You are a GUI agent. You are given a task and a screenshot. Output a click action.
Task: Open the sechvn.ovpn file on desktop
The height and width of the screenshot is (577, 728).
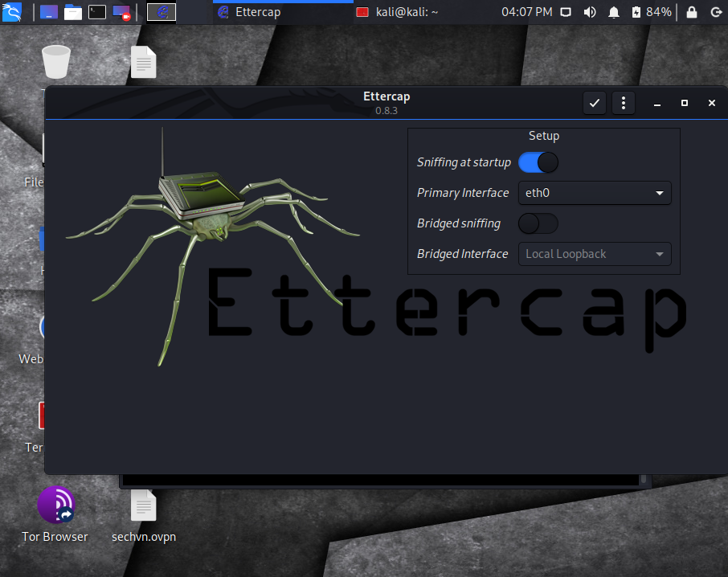(x=144, y=506)
